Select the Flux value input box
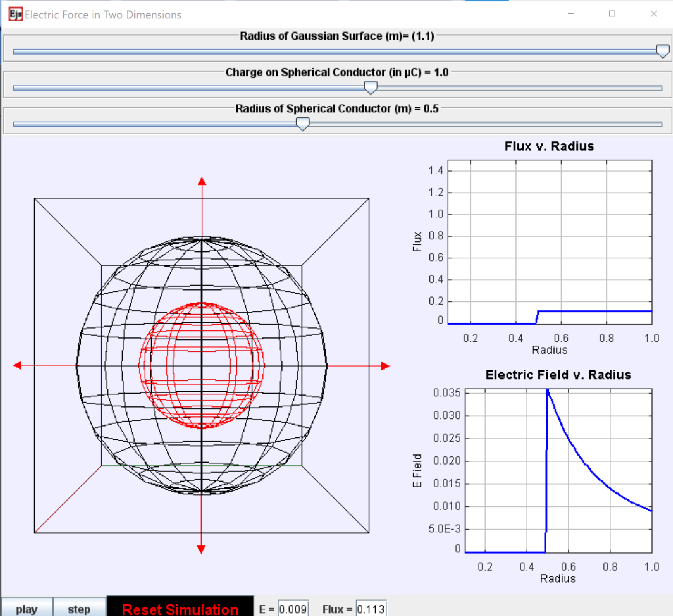This screenshot has width=673, height=616. (x=371, y=608)
